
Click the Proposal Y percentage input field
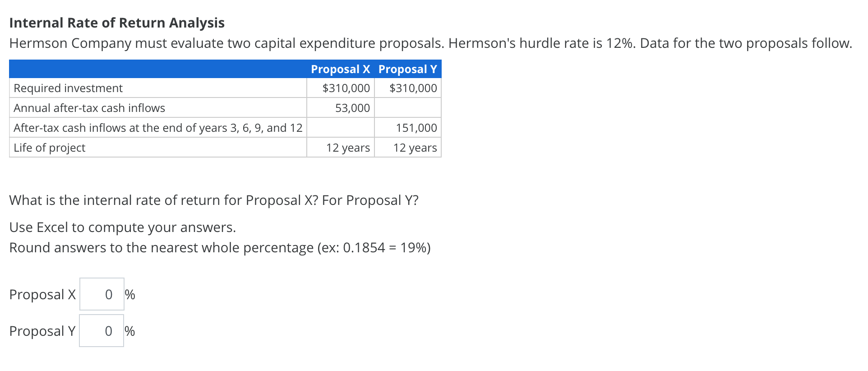102,330
